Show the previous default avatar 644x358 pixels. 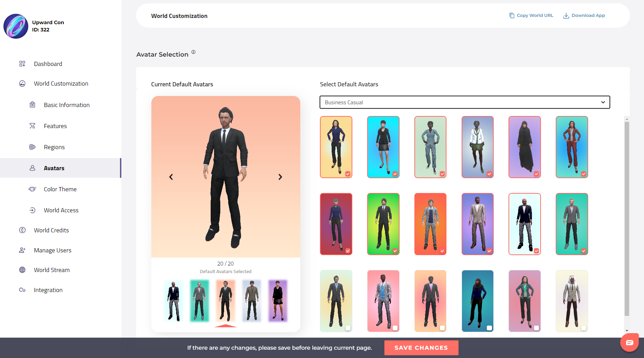click(171, 177)
